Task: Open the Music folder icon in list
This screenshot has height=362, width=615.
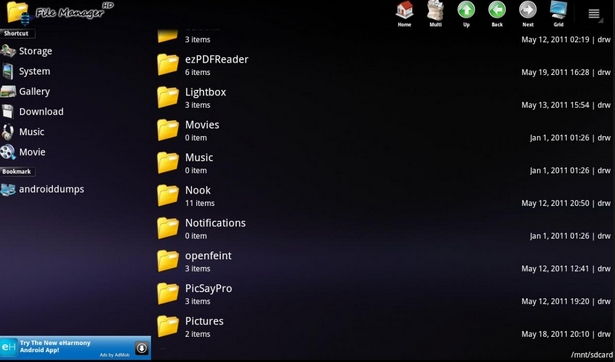Action: pyautogui.click(x=168, y=162)
